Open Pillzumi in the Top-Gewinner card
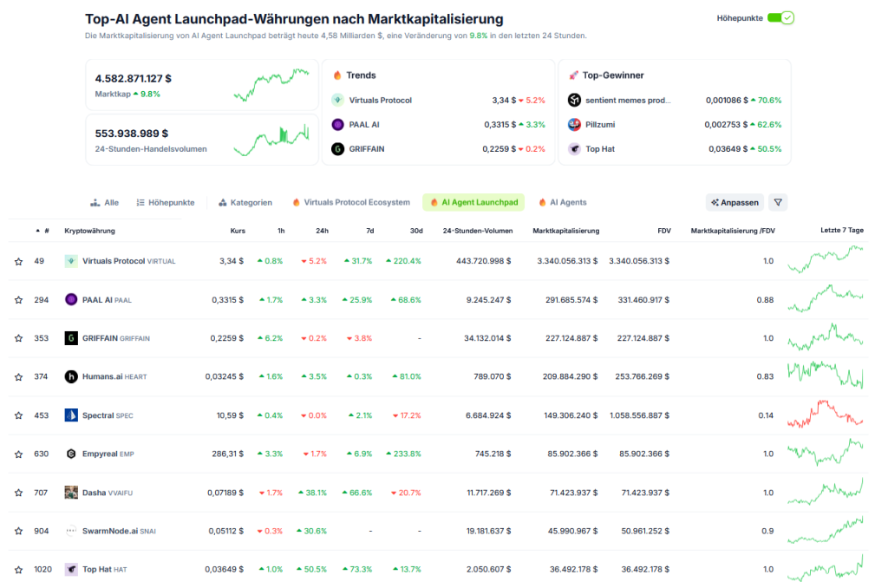The height and width of the screenshot is (588, 888). pos(600,125)
